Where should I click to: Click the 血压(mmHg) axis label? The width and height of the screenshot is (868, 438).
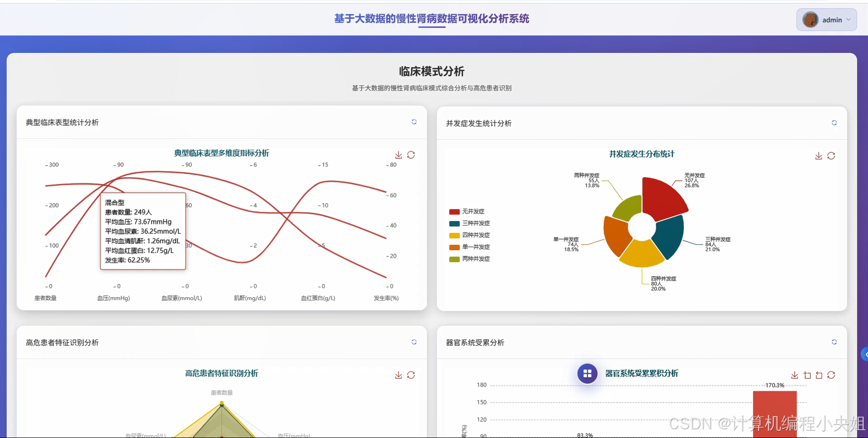114,298
